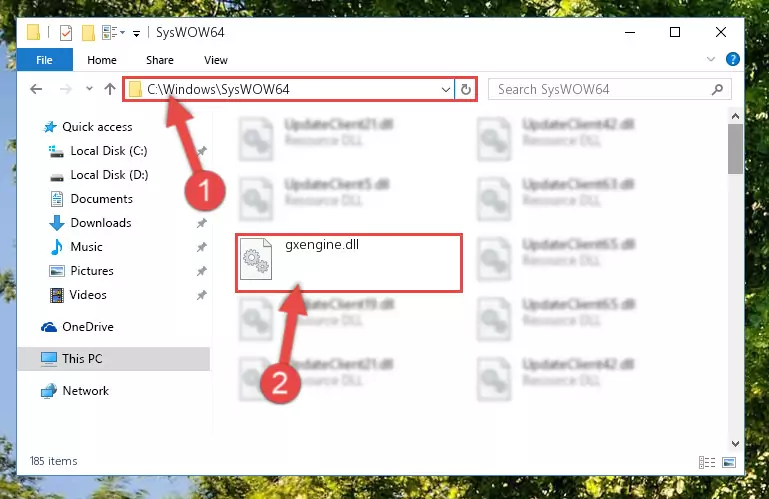Click the address bar path C:\Windows\SysWOW64
769x499 pixels.
218,89
